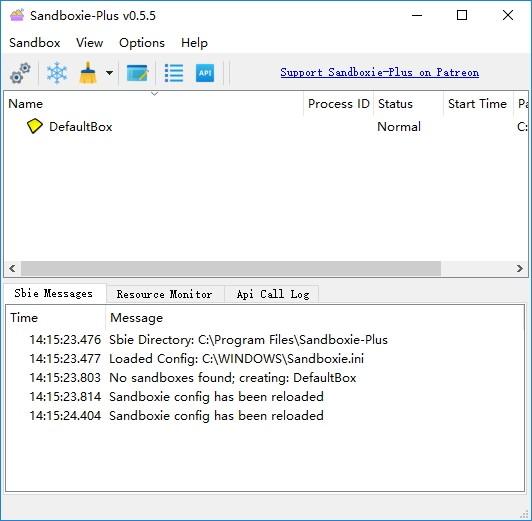The width and height of the screenshot is (532, 521).
Task: Click the list view toolbar icon
Action: click(174, 73)
